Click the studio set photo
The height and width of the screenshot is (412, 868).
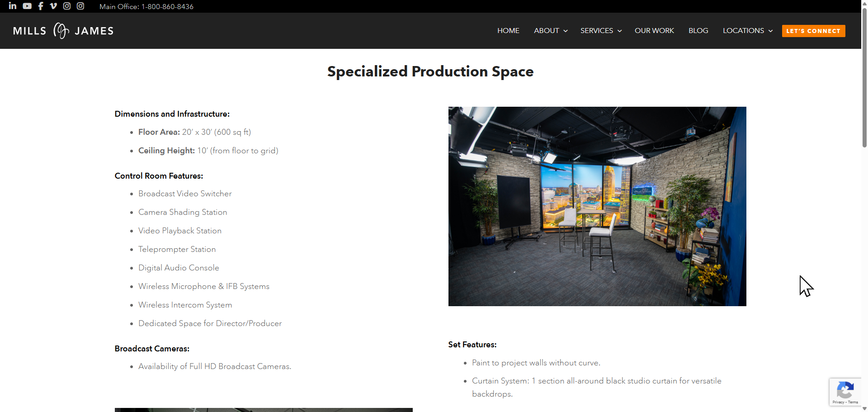click(597, 206)
